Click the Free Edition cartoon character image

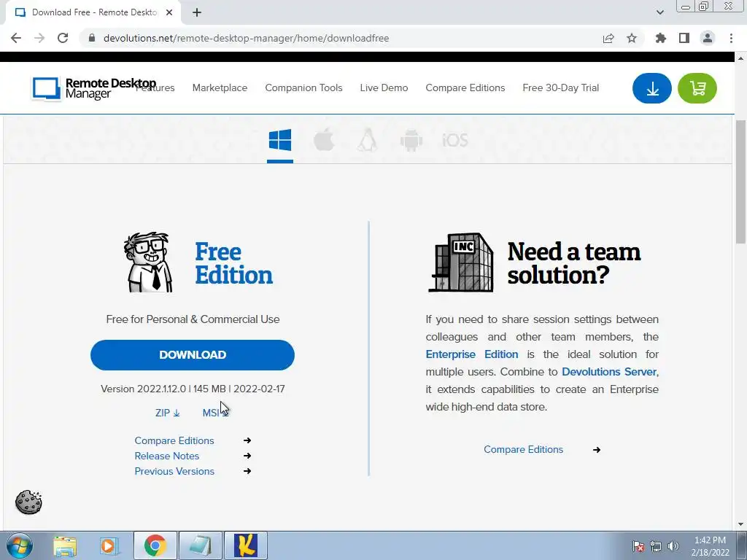pos(148,262)
